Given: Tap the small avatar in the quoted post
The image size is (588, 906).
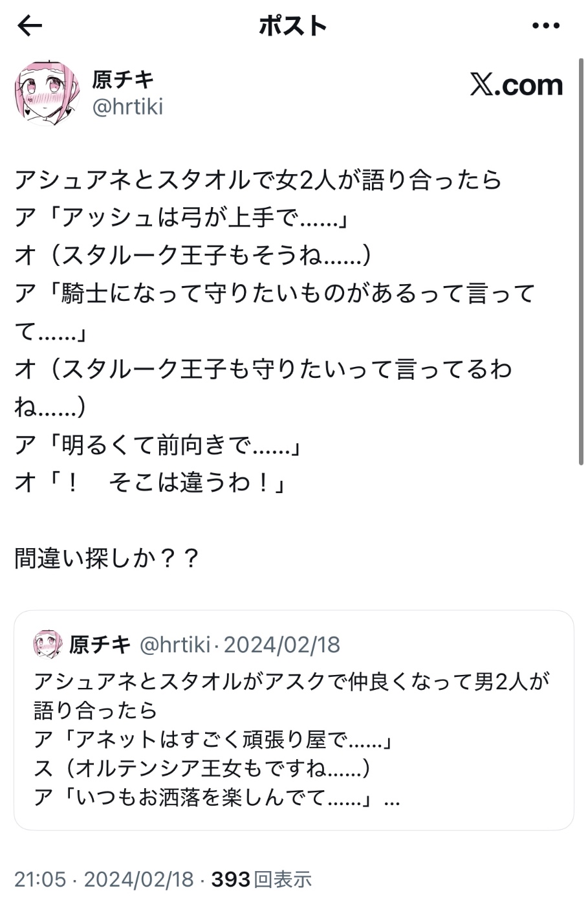Looking at the screenshot, I should click(48, 644).
